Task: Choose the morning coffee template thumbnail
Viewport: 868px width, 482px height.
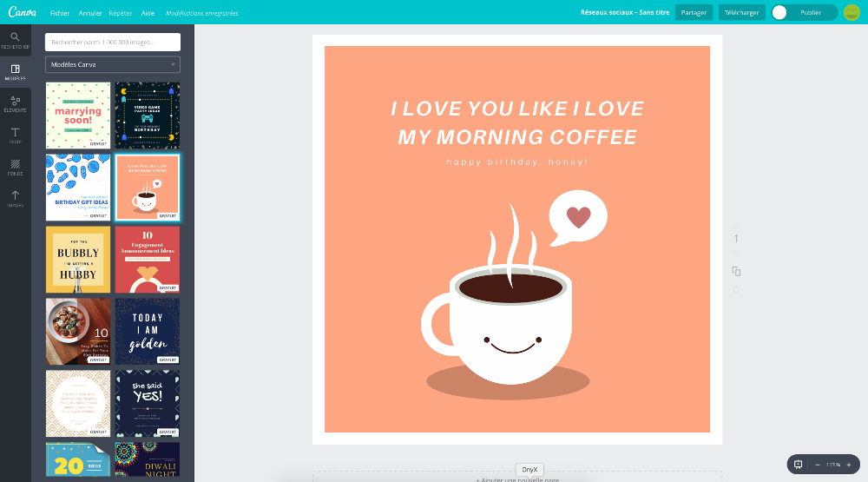Action: (x=148, y=188)
